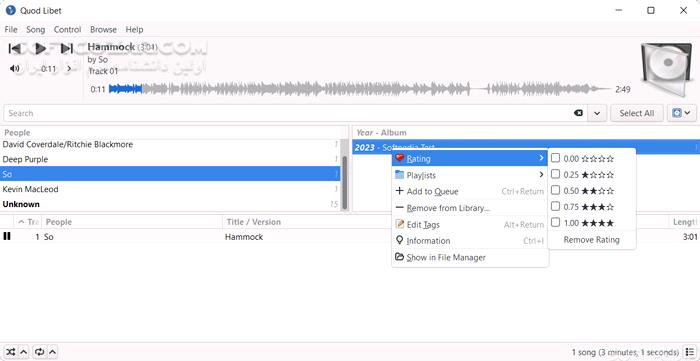Click the pause indicator on the Hammock row
This screenshot has width=700, height=361.
[7, 237]
